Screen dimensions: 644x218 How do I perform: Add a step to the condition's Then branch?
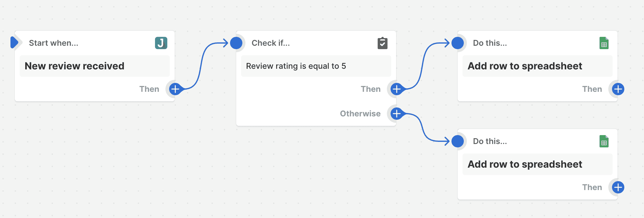(x=396, y=89)
